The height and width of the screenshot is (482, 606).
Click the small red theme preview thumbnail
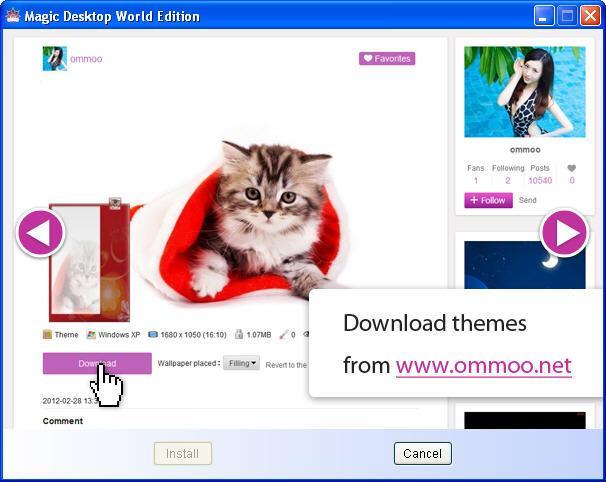[x=89, y=262]
